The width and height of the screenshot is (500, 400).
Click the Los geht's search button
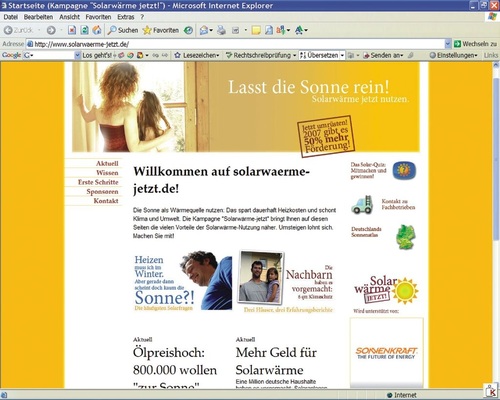pyautogui.click(x=97, y=55)
